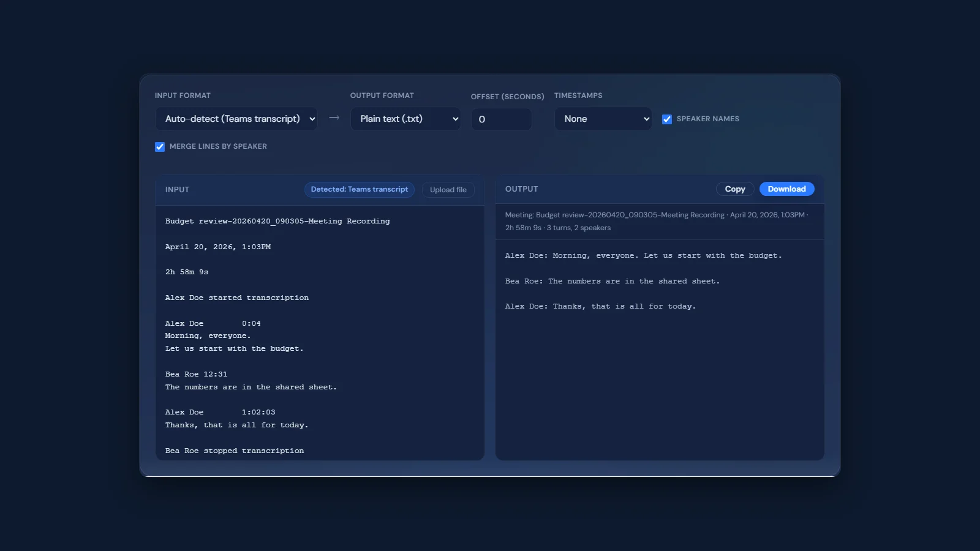Image resolution: width=980 pixels, height=551 pixels.
Task: Open the Output Format Plain text dropdown
Action: click(x=405, y=119)
